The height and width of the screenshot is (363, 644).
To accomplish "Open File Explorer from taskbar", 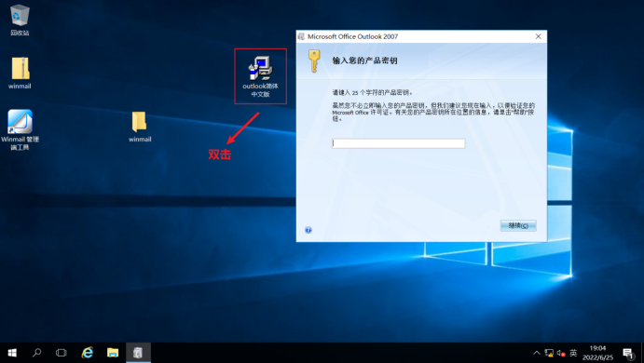I will [113, 353].
